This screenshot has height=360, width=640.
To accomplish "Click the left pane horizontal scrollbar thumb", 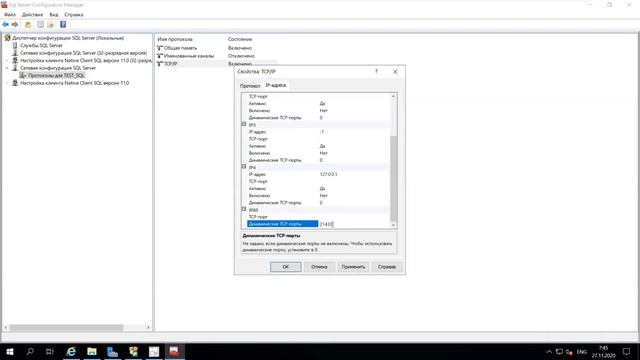I will click(x=66, y=327).
